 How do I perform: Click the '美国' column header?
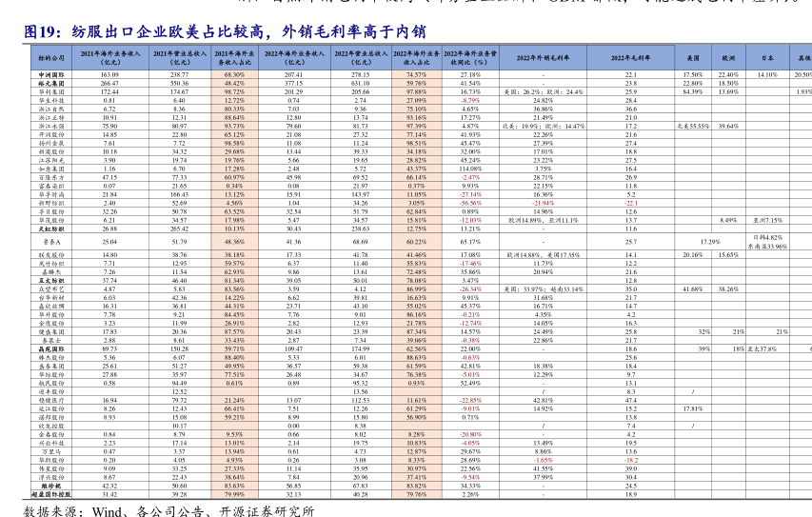pyautogui.click(x=693, y=58)
